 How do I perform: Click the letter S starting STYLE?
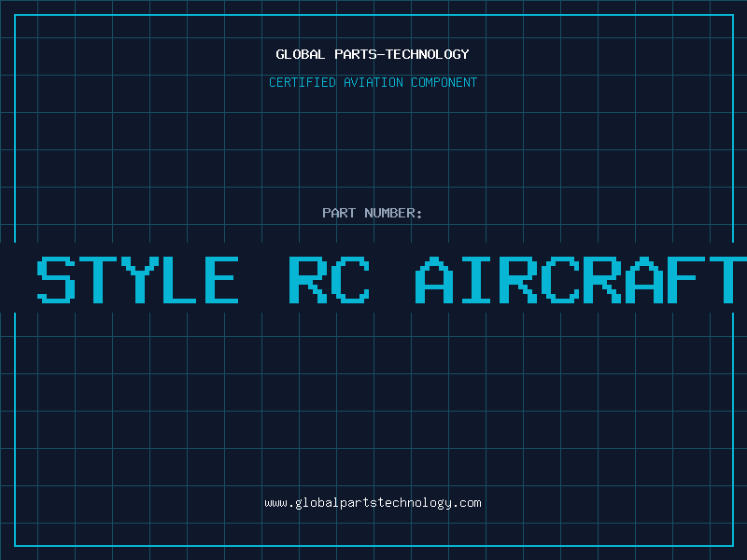[x=56, y=279]
